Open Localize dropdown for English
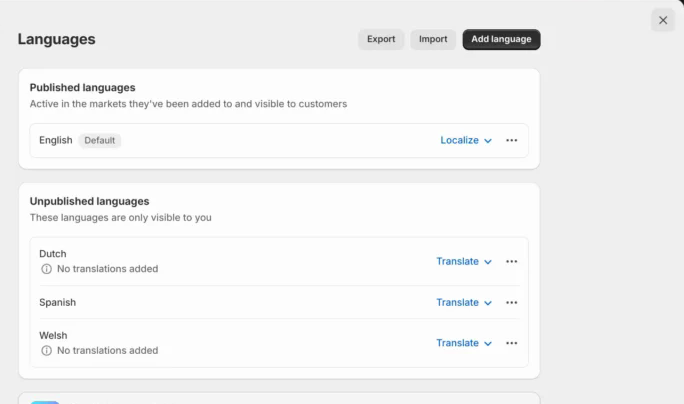This screenshot has width=684, height=404. [466, 140]
